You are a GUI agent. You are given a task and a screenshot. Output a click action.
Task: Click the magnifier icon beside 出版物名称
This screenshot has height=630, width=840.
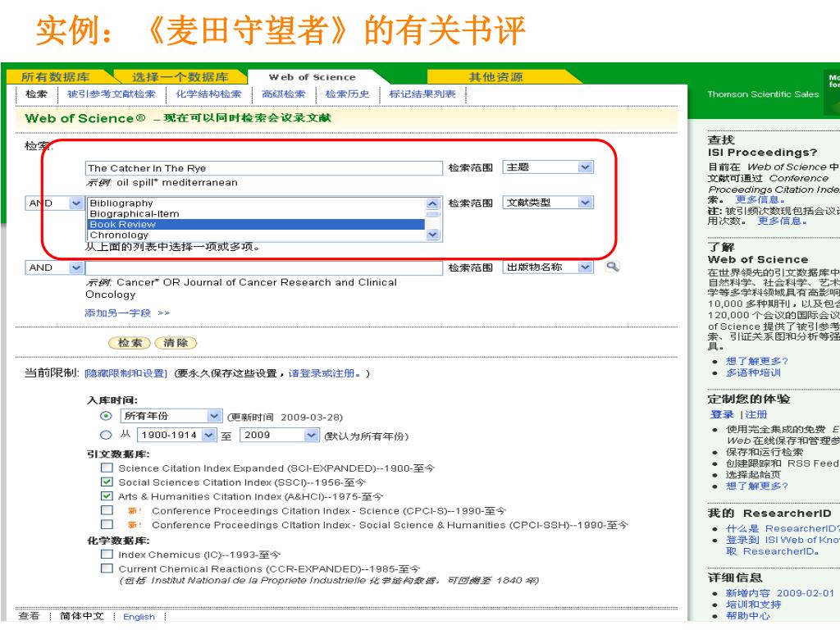[x=612, y=267]
